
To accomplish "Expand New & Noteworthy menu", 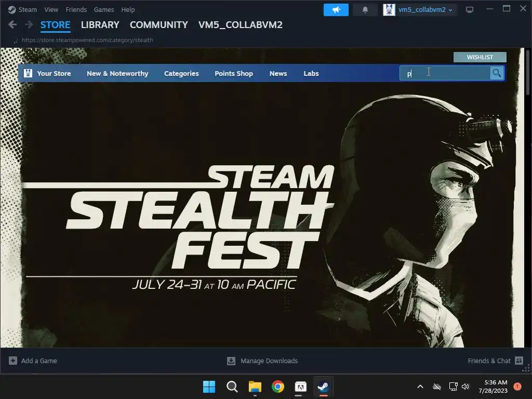I will pos(117,73).
